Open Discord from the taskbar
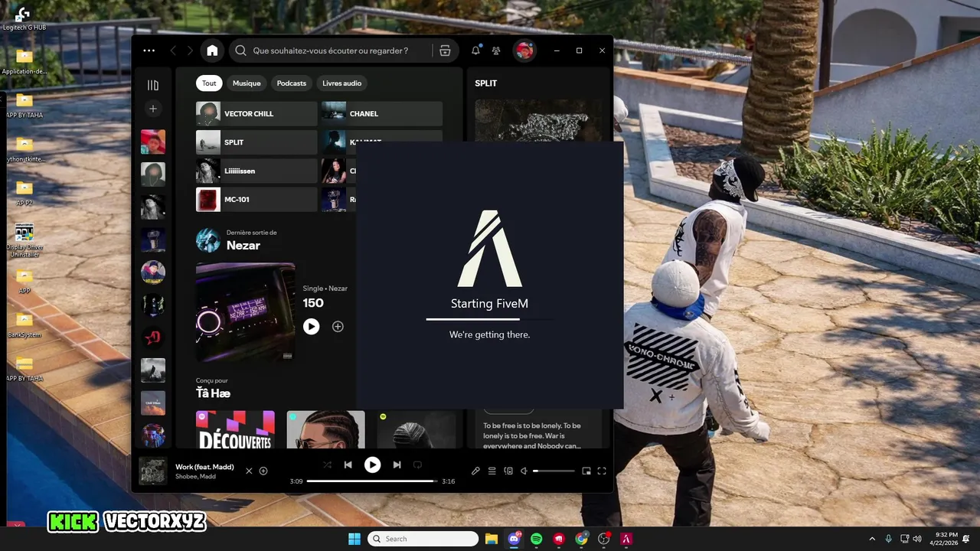The width and height of the screenshot is (980, 551). pos(514,539)
